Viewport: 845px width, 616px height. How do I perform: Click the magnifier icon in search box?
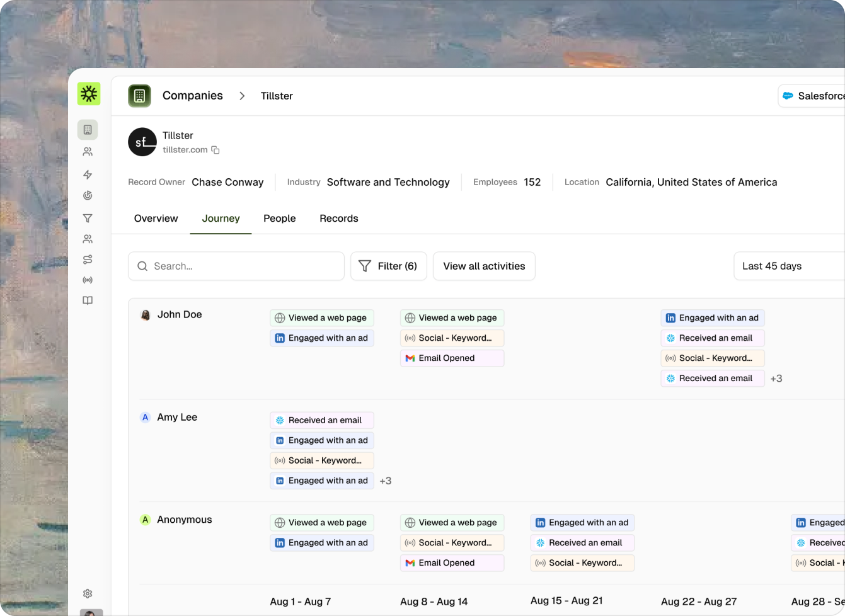[142, 266]
